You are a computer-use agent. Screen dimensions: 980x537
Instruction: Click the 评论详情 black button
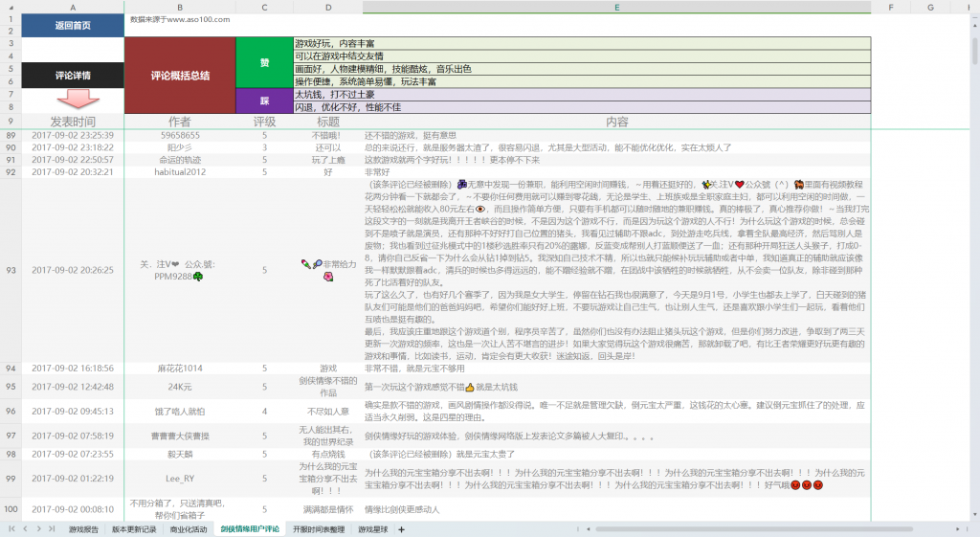73,75
